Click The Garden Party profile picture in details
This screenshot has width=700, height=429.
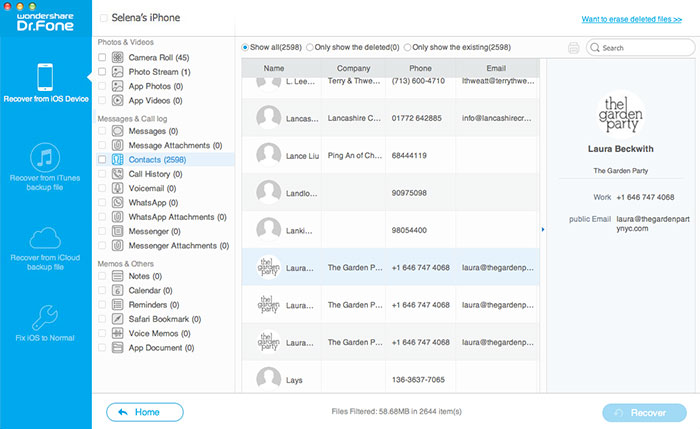click(x=621, y=114)
